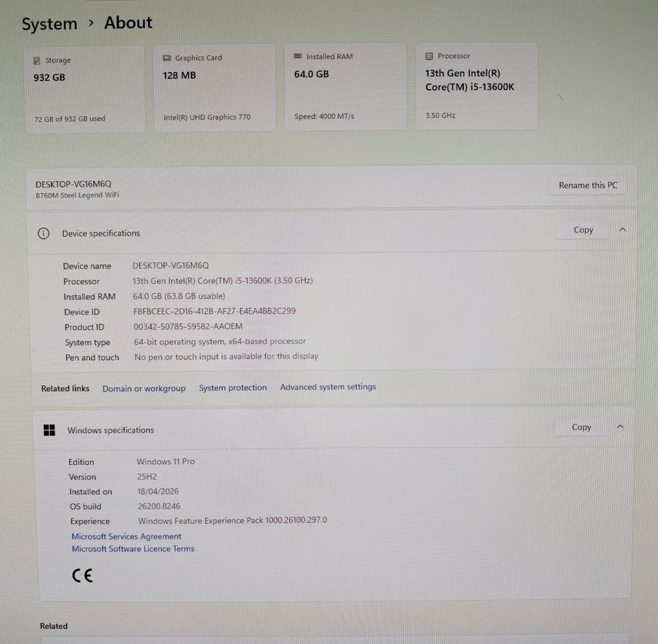The height and width of the screenshot is (644, 658).
Task: Click the Graphics Card icon
Action: (x=167, y=58)
